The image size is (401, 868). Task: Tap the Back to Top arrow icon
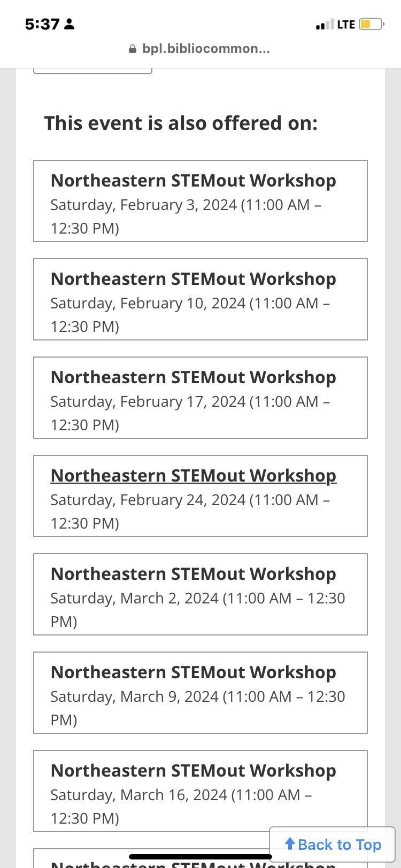click(290, 844)
